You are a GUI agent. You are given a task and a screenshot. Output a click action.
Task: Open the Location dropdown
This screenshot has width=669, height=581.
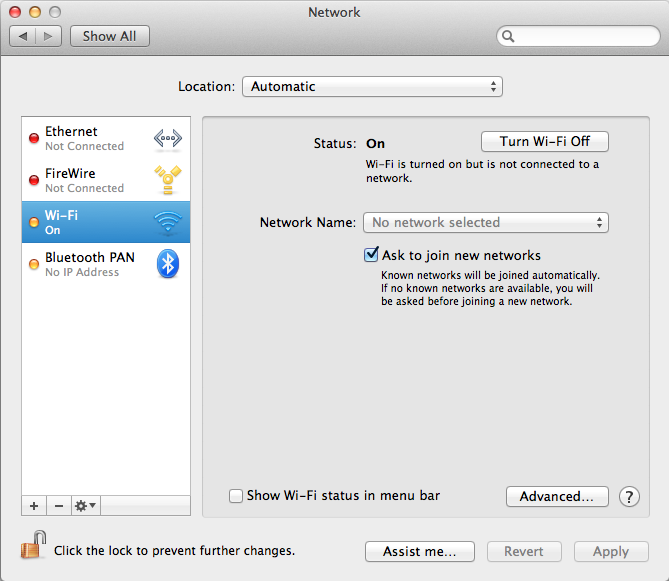[372, 87]
